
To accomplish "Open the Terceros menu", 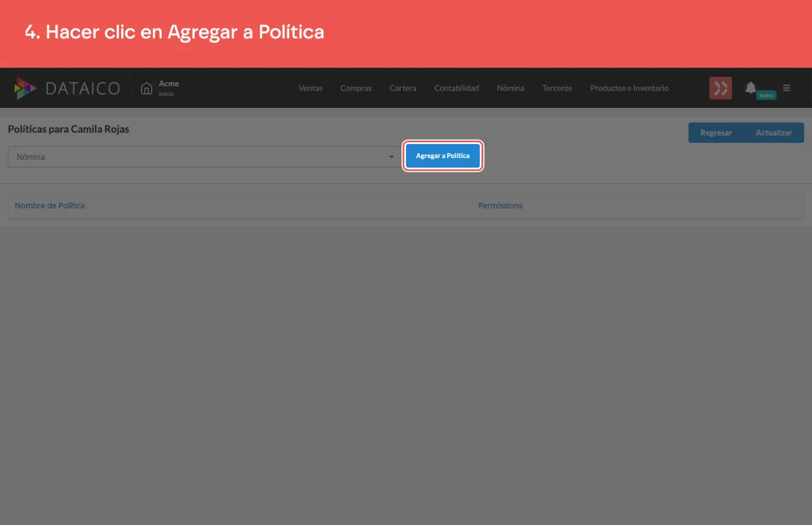I will point(557,88).
